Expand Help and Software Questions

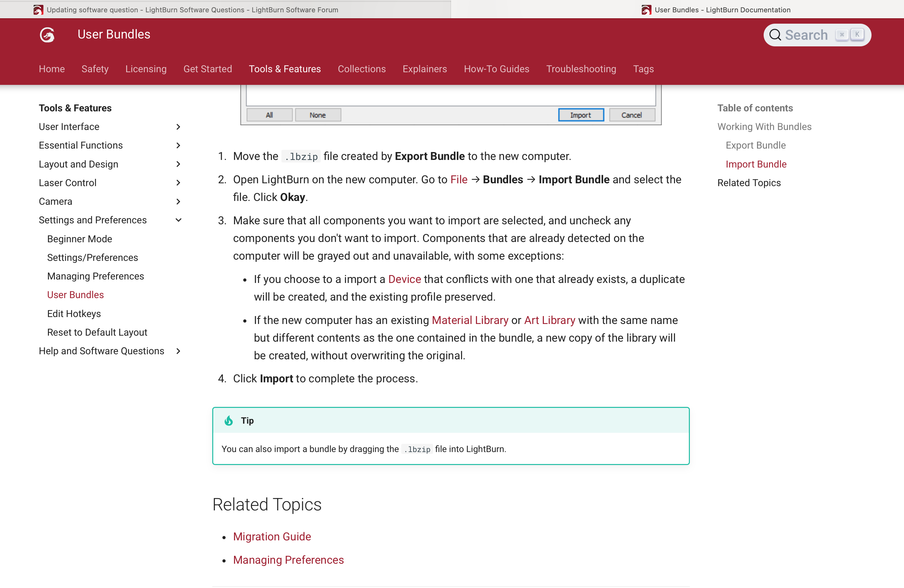pyautogui.click(x=178, y=351)
